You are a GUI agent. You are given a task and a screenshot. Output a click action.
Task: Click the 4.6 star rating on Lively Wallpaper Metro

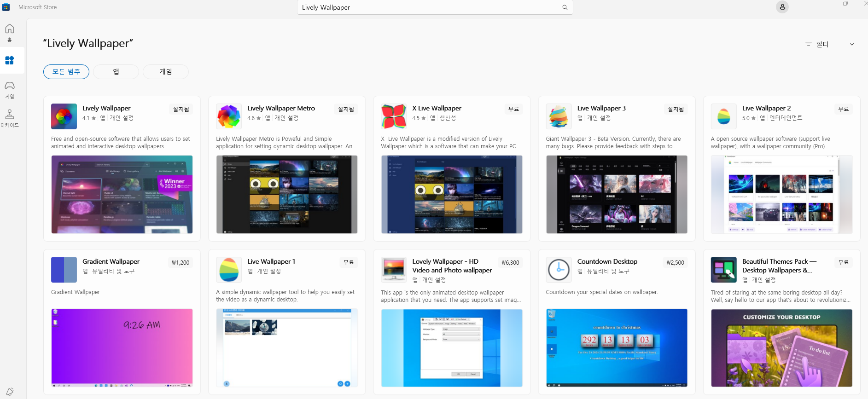[x=254, y=118]
